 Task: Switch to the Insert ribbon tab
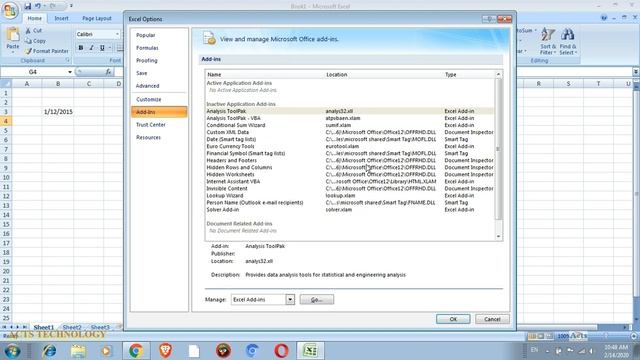(x=61, y=18)
